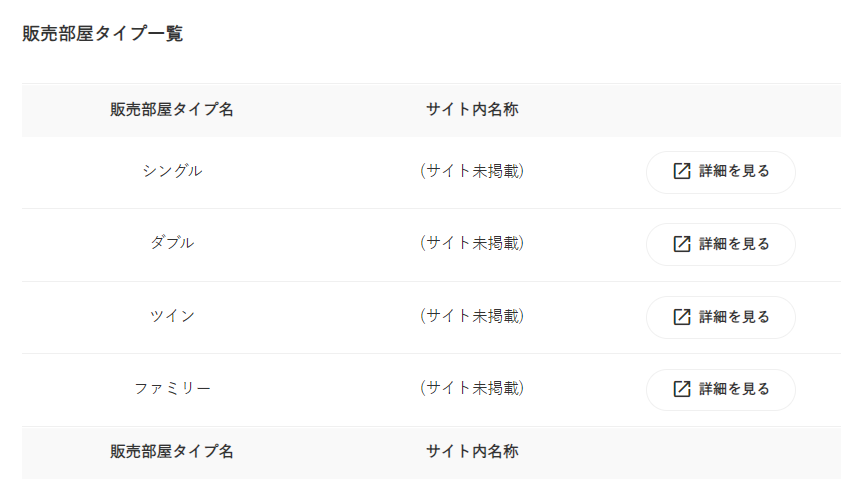Click (サイト未掲載) text in シングル row
The image size is (841, 502).
point(472,171)
